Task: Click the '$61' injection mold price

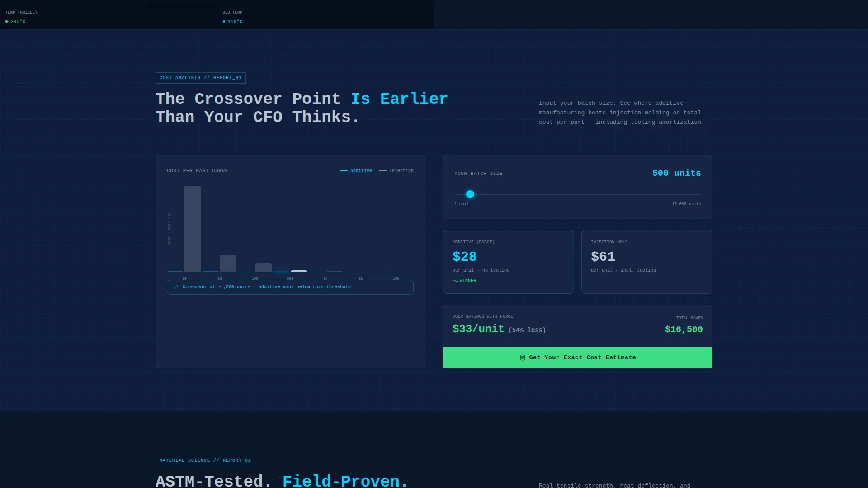Action: [x=603, y=256]
